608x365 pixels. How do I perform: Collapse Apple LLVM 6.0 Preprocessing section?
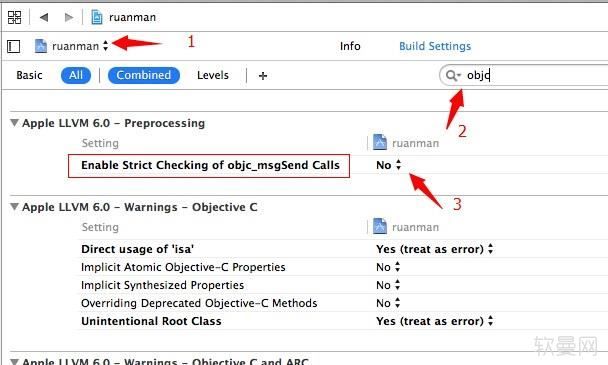pyautogui.click(x=14, y=123)
